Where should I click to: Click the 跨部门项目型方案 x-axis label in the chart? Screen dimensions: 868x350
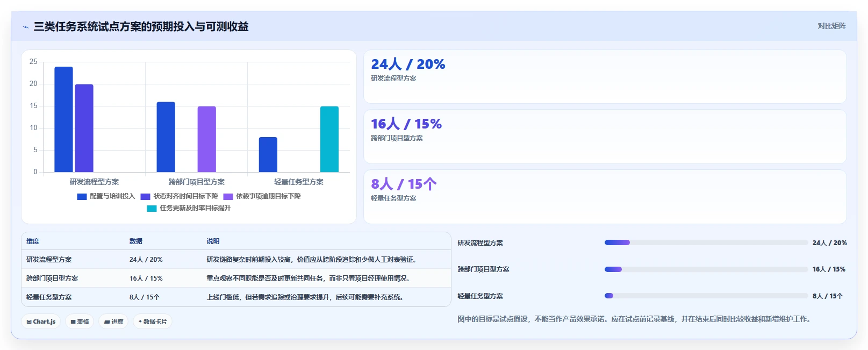point(196,182)
